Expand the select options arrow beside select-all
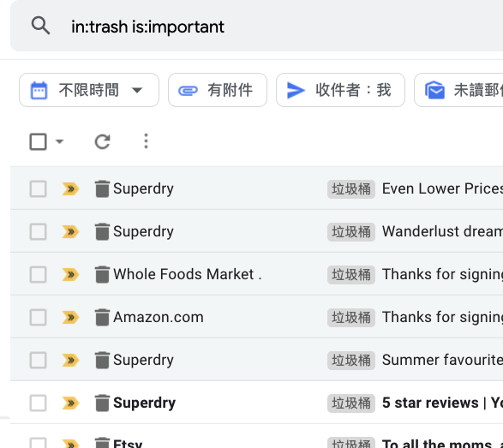 60,141
